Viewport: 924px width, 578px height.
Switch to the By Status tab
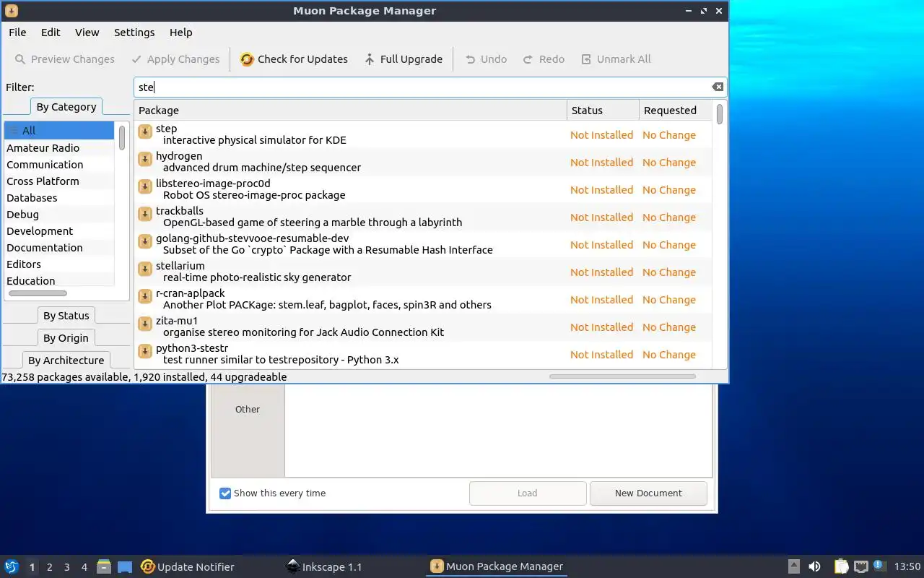pyautogui.click(x=66, y=316)
